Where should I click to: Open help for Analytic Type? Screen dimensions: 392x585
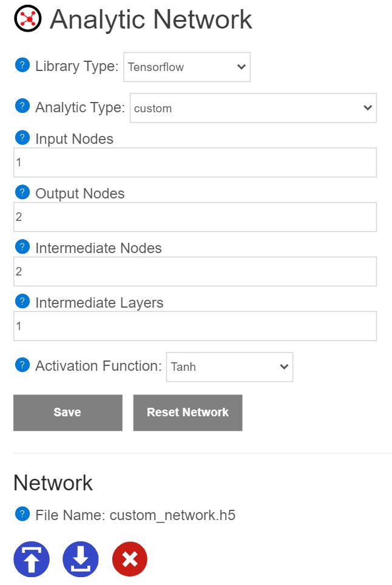[22, 106]
